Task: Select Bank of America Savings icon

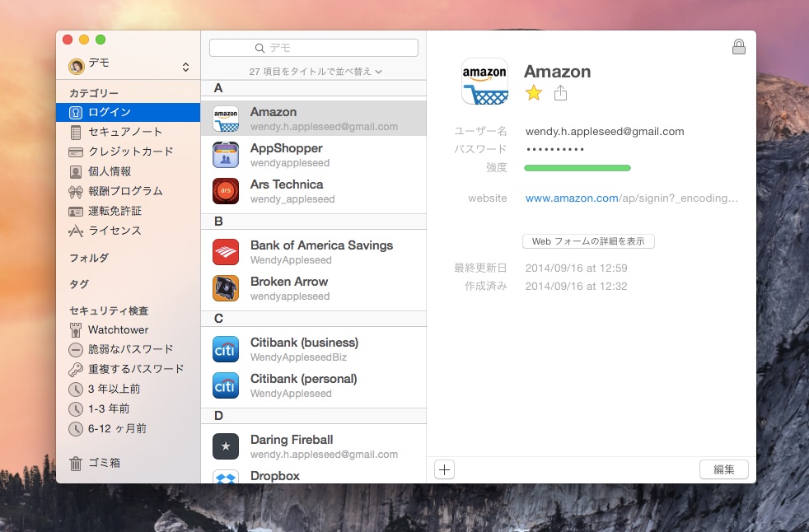Action: click(x=226, y=252)
